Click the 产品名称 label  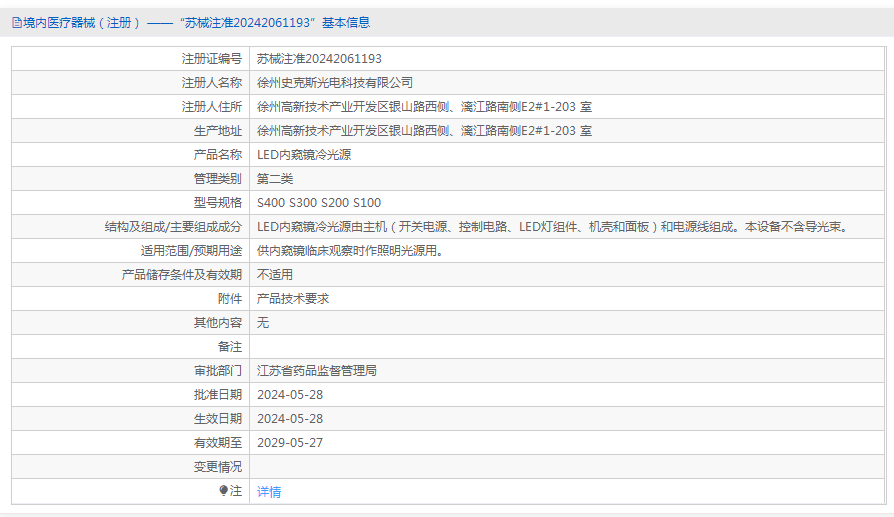click(218, 154)
